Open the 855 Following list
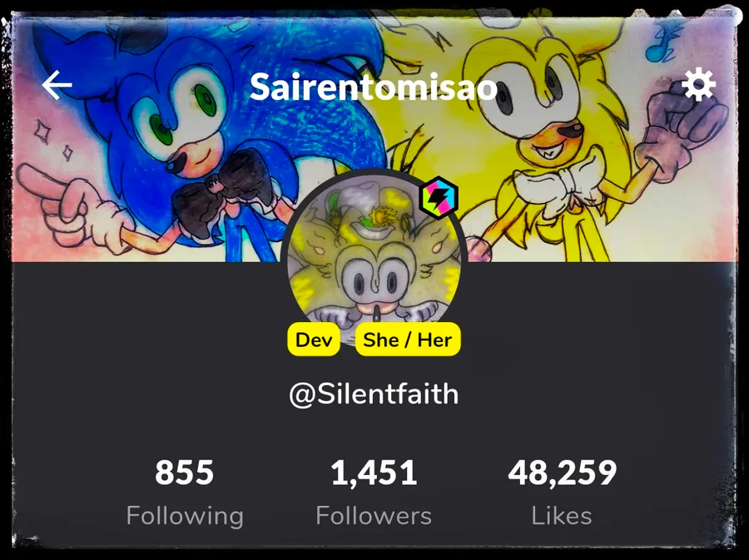The width and height of the screenshot is (749, 560). click(x=185, y=493)
